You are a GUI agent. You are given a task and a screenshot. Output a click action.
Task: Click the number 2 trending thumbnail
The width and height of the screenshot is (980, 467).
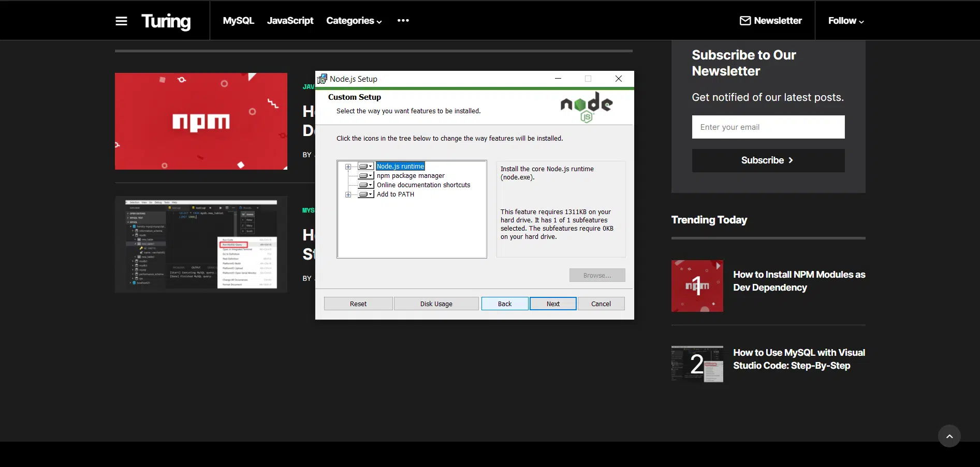tap(697, 364)
